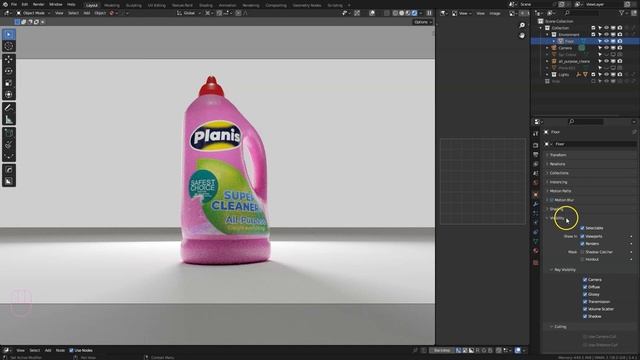Open the Edit menu
640x360 pixels.
[x=25, y=4]
